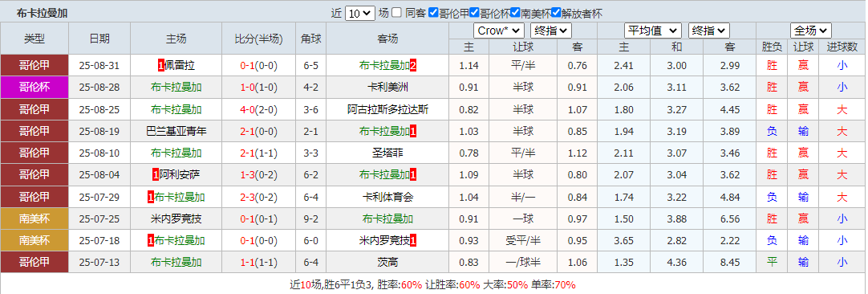Open the 2-3(0-2) match score
The height and width of the screenshot is (294, 868).
(258, 197)
